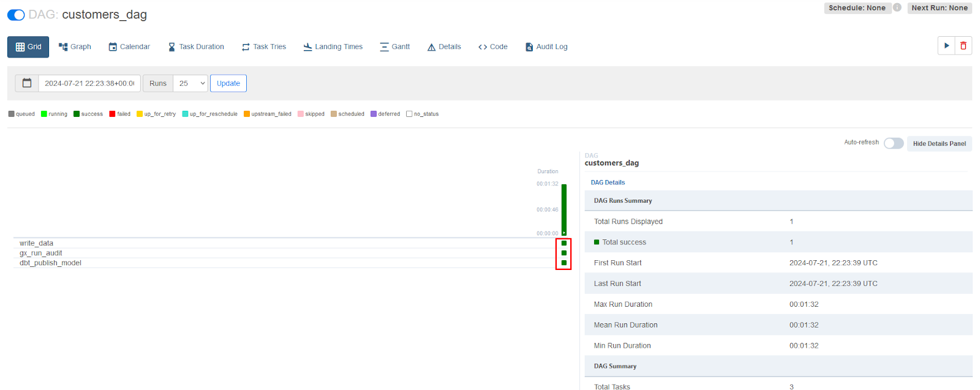Click the failed status red swatch

[113, 114]
